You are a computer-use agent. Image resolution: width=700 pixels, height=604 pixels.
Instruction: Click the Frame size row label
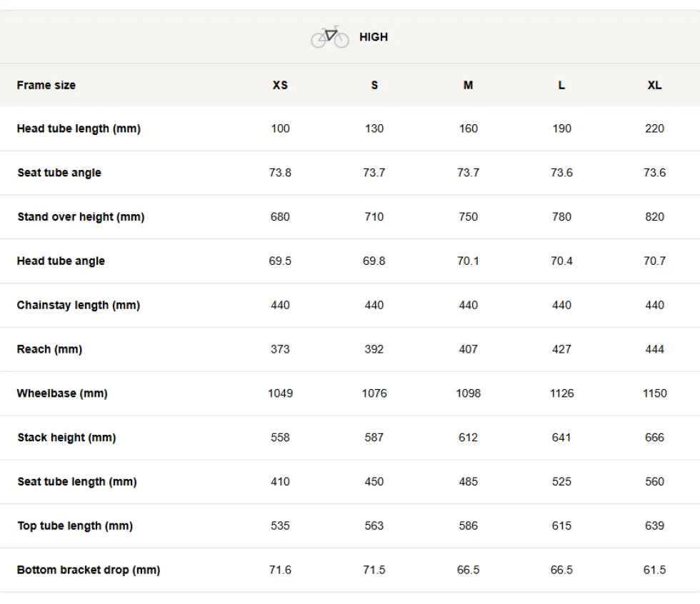pos(46,85)
